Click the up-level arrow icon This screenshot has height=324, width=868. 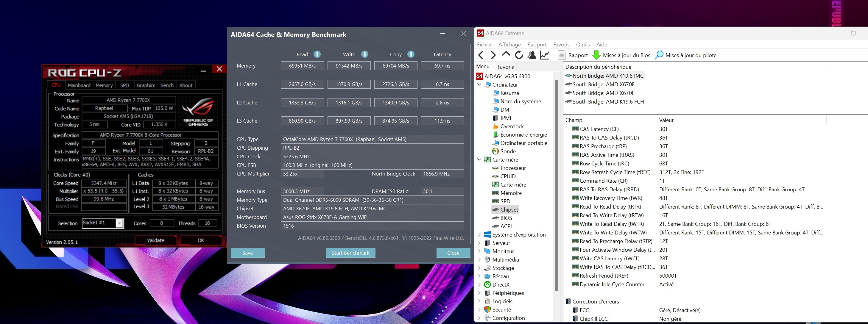(x=506, y=54)
